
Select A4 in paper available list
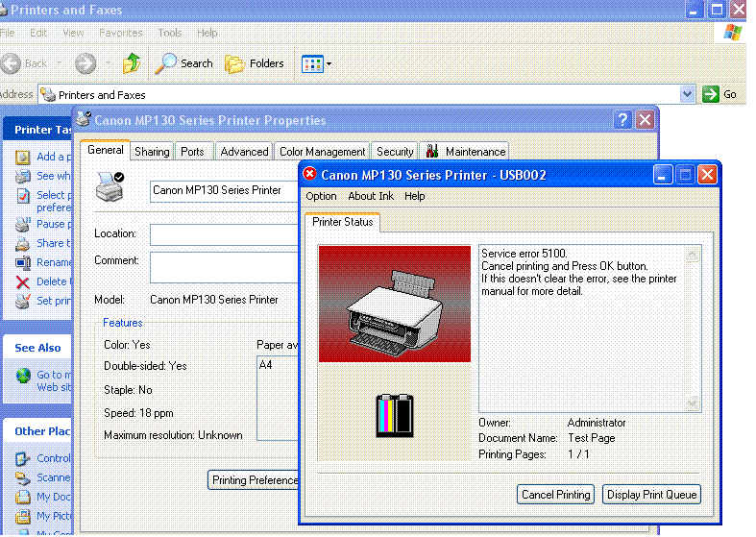point(266,365)
